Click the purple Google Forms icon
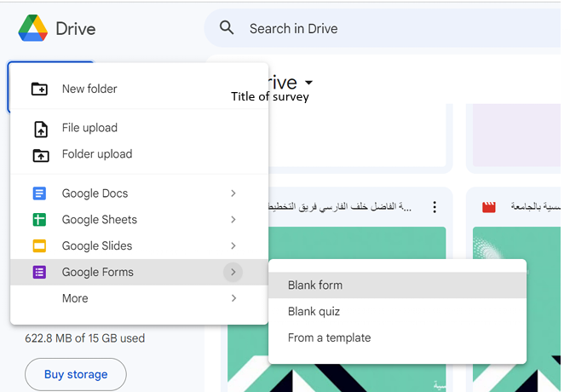 click(39, 273)
